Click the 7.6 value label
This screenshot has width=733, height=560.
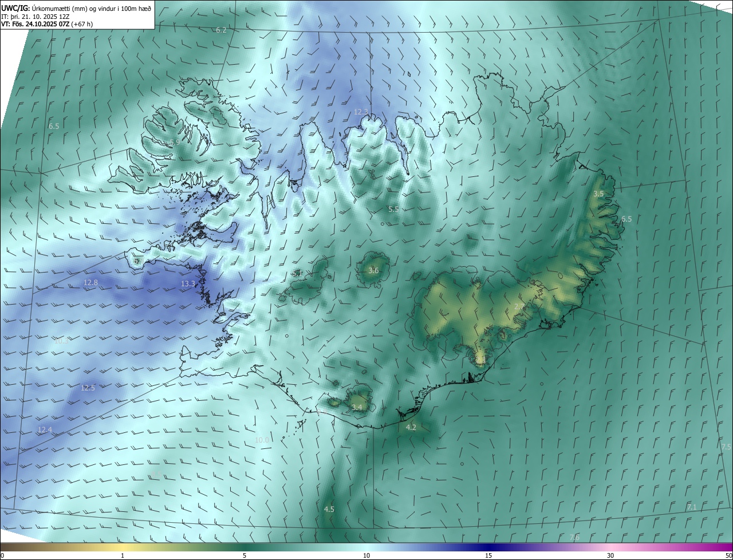point(575,537)
